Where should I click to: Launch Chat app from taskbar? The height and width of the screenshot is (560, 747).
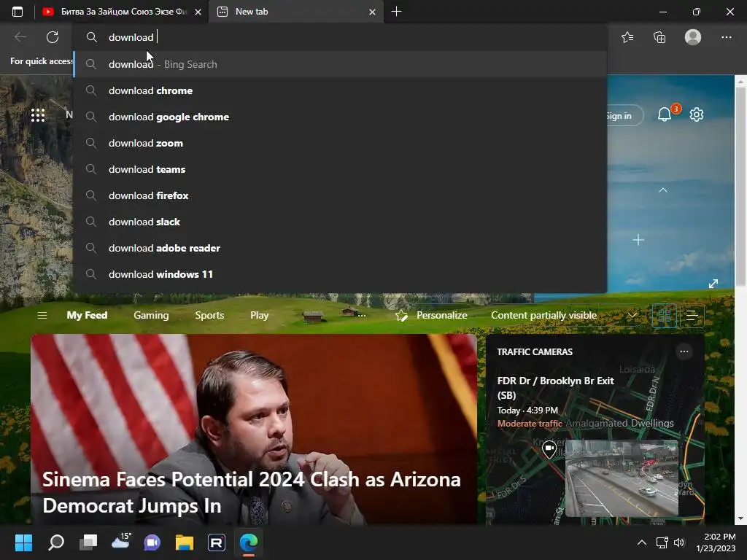[152, 542]
